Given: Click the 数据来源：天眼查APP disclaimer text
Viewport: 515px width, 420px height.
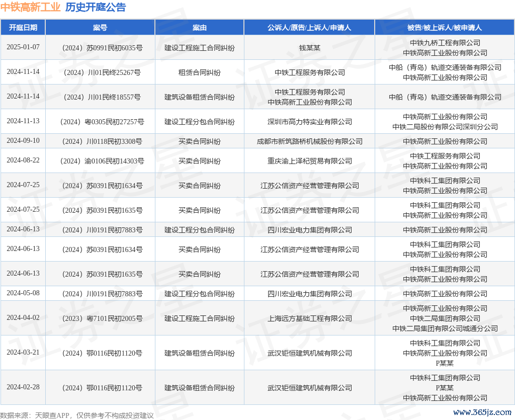Looking at the screenshot, I should 77,415.
